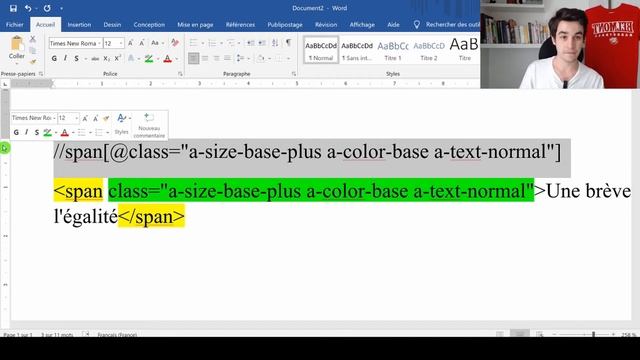Viewport: 640px width, 360px height.
Task: Toggle Italic (I) in the ribbon
Action: click(x=65, y=59)
